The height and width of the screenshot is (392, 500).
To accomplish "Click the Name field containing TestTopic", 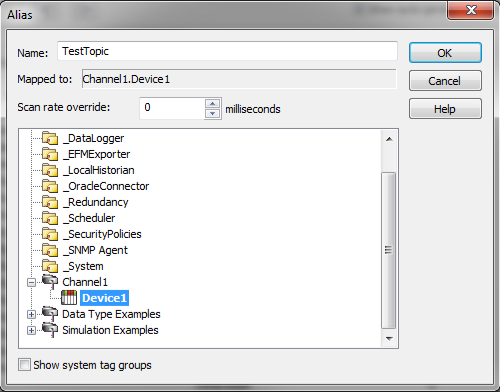I will [227, 51].
